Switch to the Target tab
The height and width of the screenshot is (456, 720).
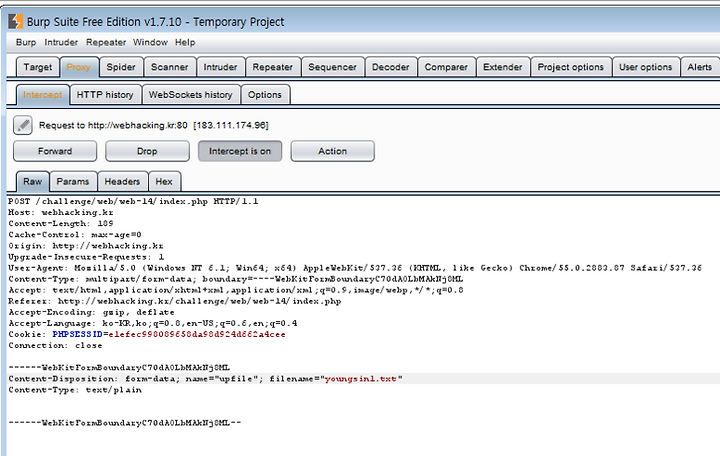coord(38,67)
